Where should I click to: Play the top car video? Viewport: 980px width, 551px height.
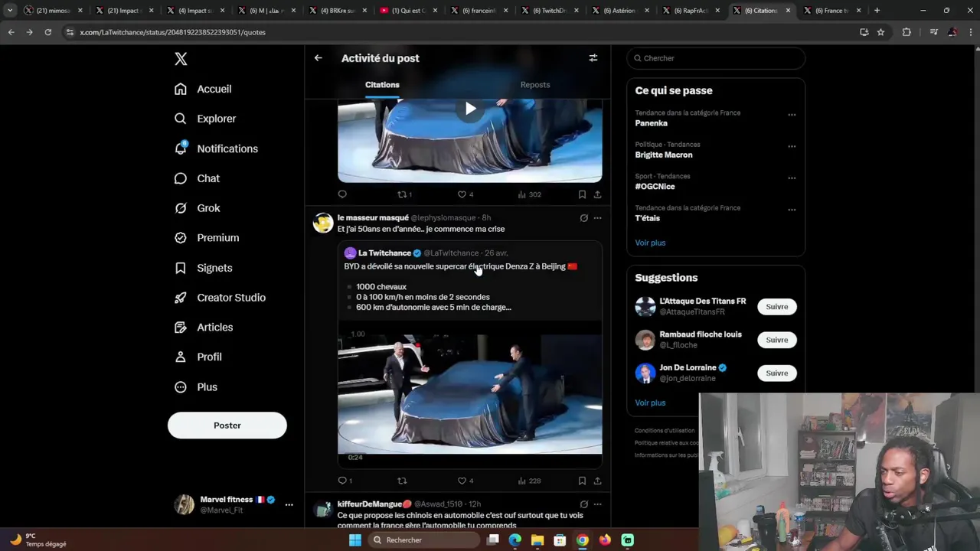470,109
